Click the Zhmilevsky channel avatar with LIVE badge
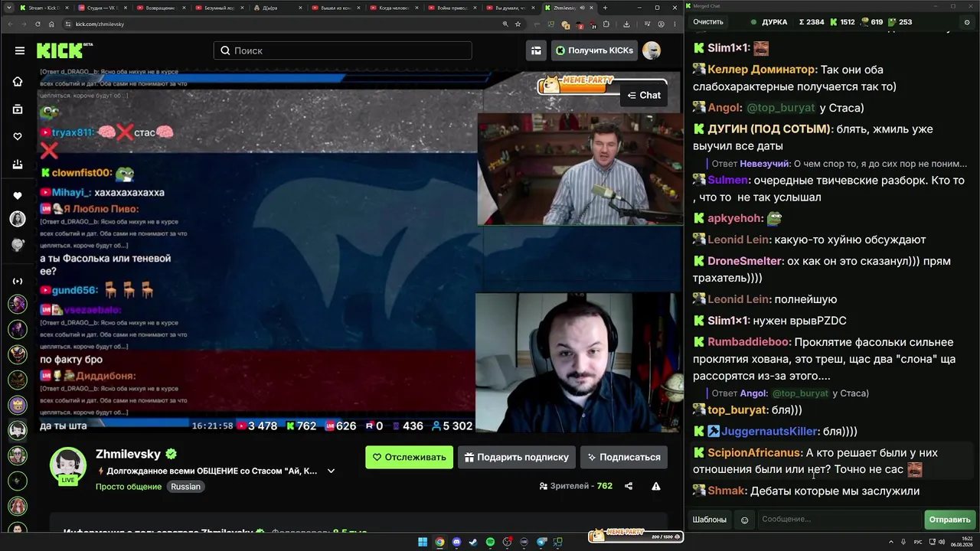This screenshot has width=980, height=551. 68,465
